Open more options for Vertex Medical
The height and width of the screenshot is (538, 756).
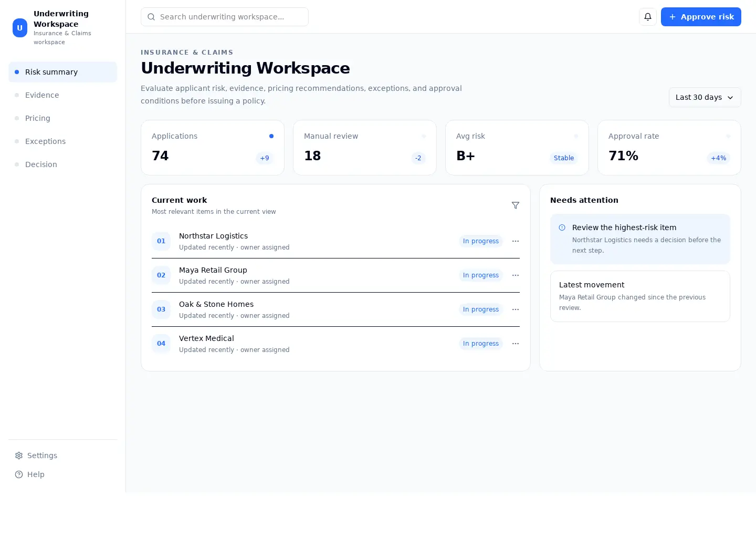click(x=516, y=344)
